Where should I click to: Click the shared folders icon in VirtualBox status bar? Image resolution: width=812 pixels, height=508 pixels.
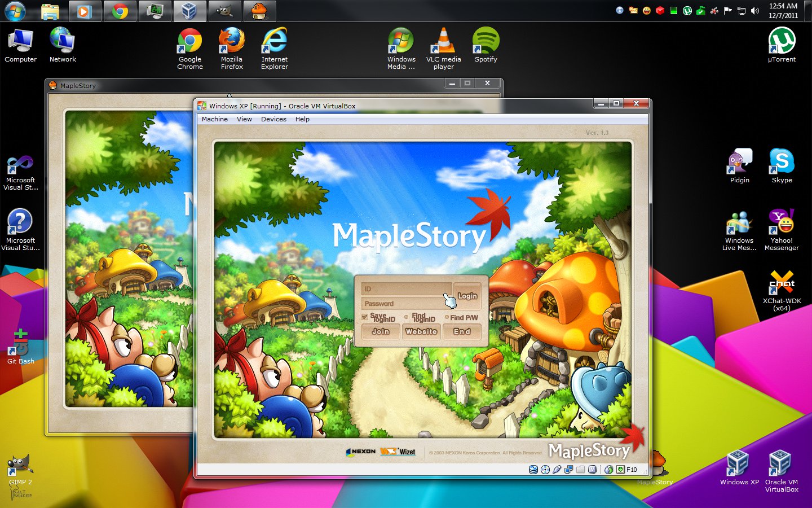tap(580, 470)
